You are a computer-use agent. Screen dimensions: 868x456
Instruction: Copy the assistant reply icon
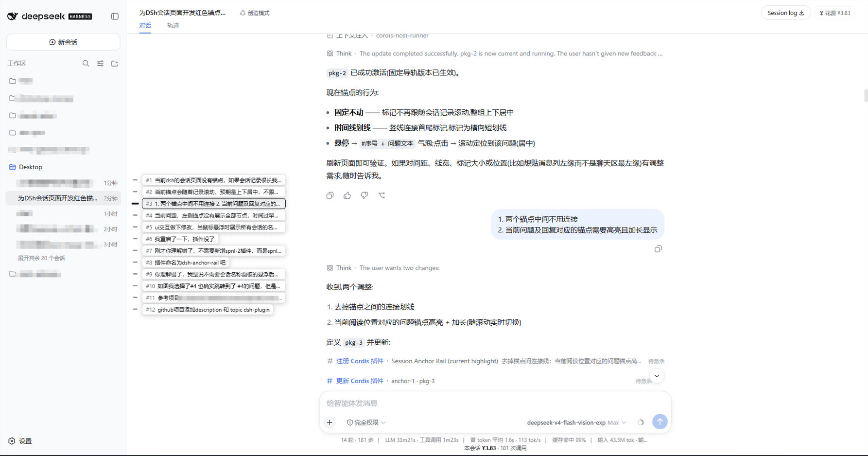pyautogui.click(x=330, y=195)
